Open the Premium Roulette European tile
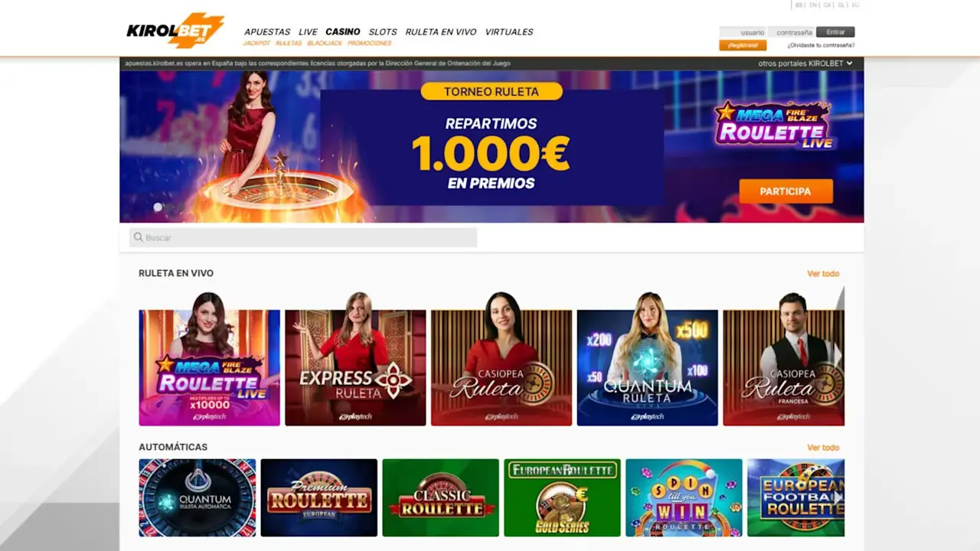 pyautogui.click(x=319, y=497)
